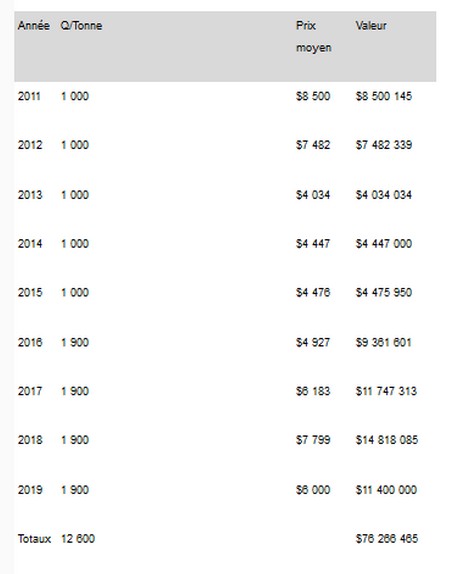
Task: Click the 2012 average price $7 482
Action: [x=313, y=145]
